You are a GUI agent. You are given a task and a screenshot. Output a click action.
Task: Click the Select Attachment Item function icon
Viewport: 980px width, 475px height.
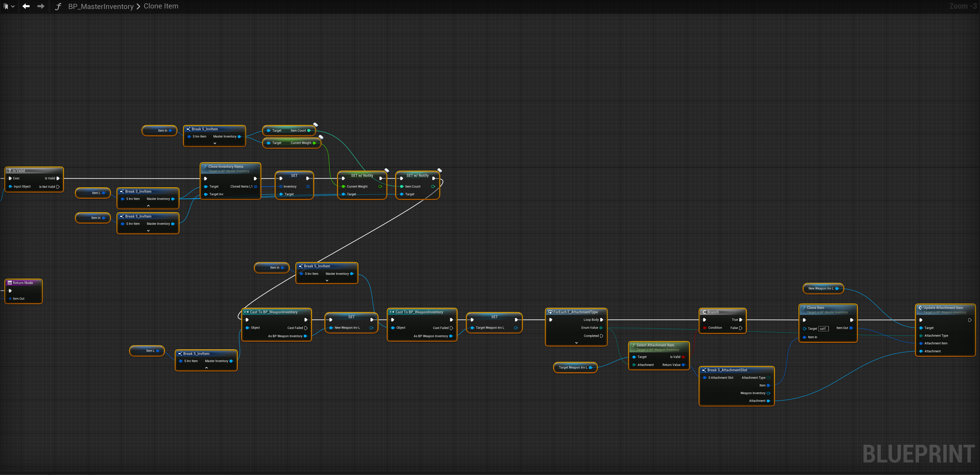(633, 345)
